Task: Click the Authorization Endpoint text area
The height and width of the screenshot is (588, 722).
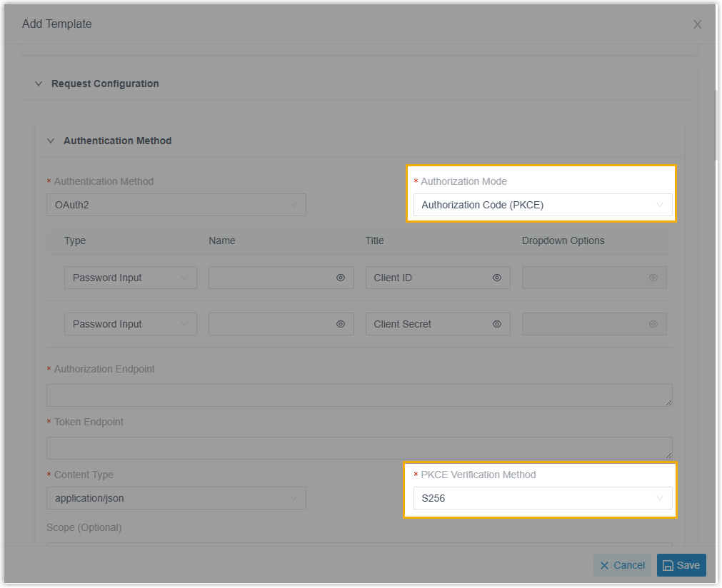Action: click(359, 395)
